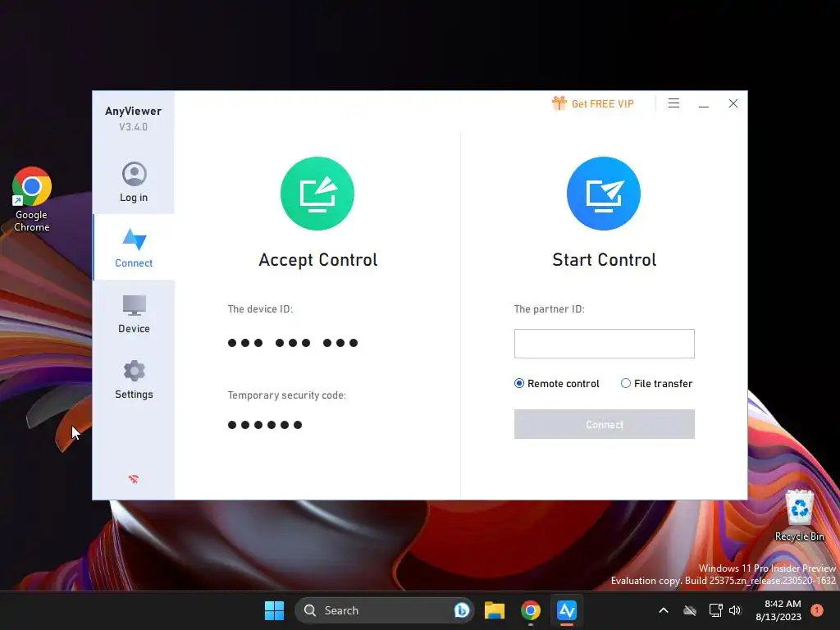The height and width of the screenshot is (630, 840).
Task: Open the Log in sidebar item
Action: coord(134,182)
